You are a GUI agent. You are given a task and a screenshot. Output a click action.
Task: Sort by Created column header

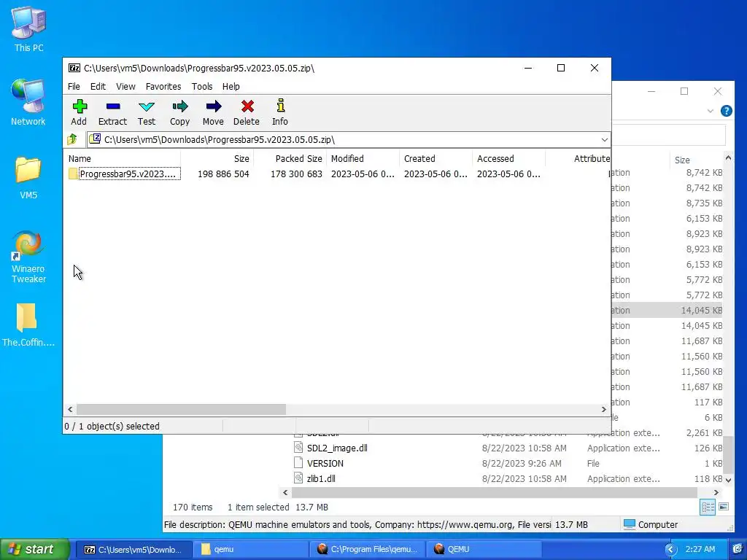(x=436, y=158)
